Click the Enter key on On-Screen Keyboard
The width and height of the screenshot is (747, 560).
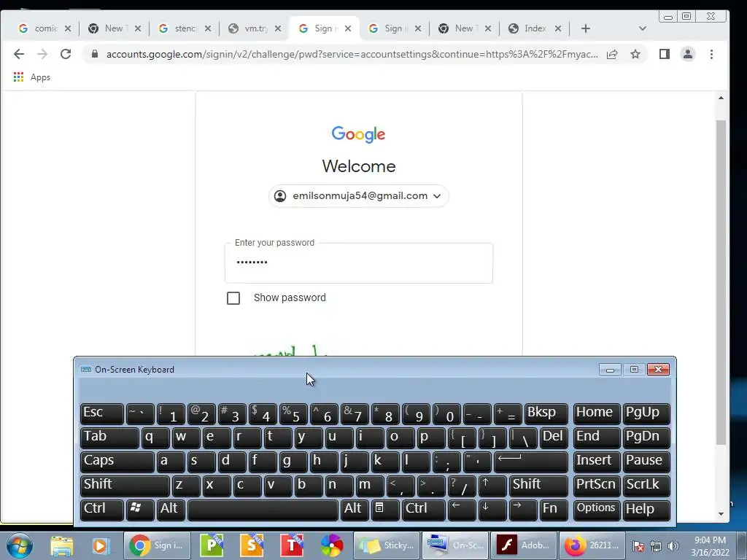[531, 462]
